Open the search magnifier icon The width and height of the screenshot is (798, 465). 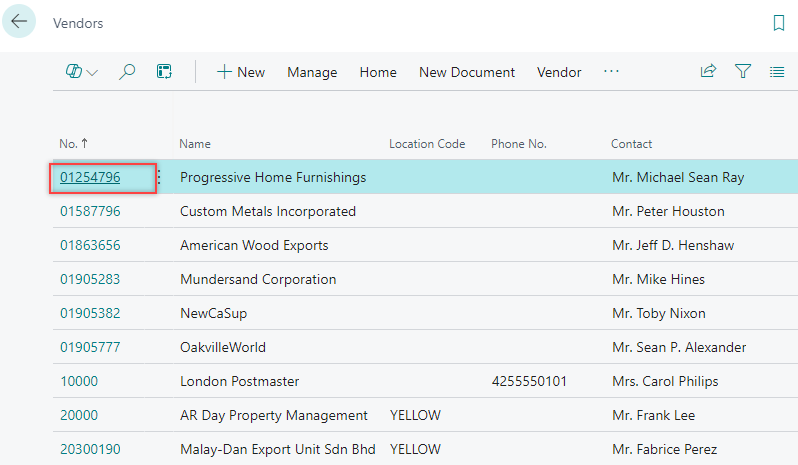click(x=127, y=72)
